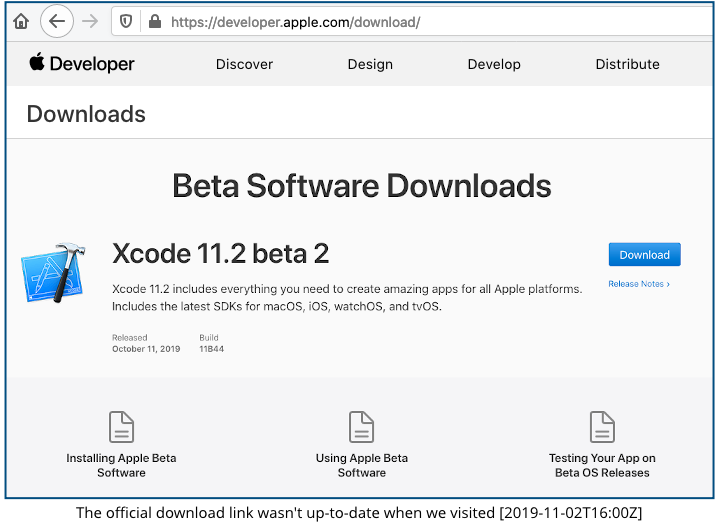The width and height of the screenshot is (720, 524).
Task: Click the browser Home icon
Action: coord(21,21)
